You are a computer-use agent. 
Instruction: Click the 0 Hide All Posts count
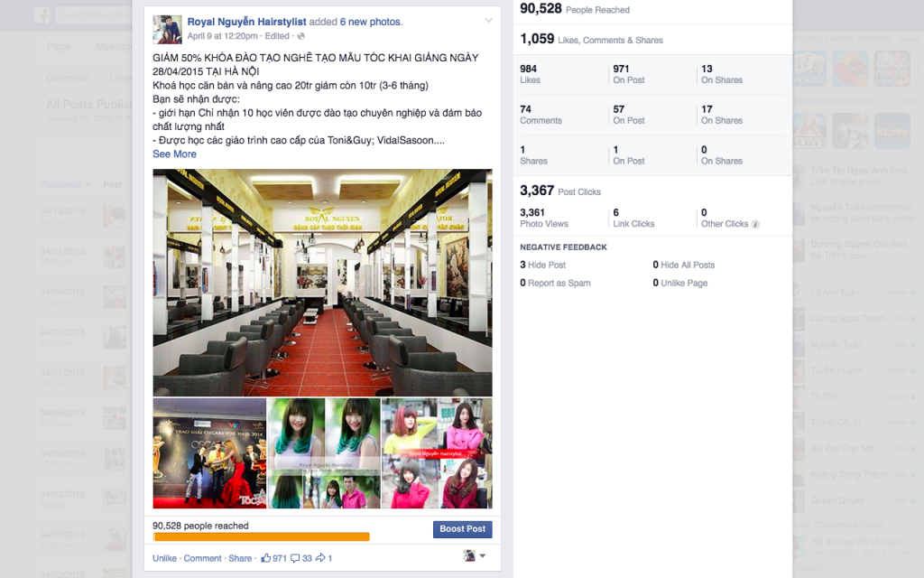684,265
